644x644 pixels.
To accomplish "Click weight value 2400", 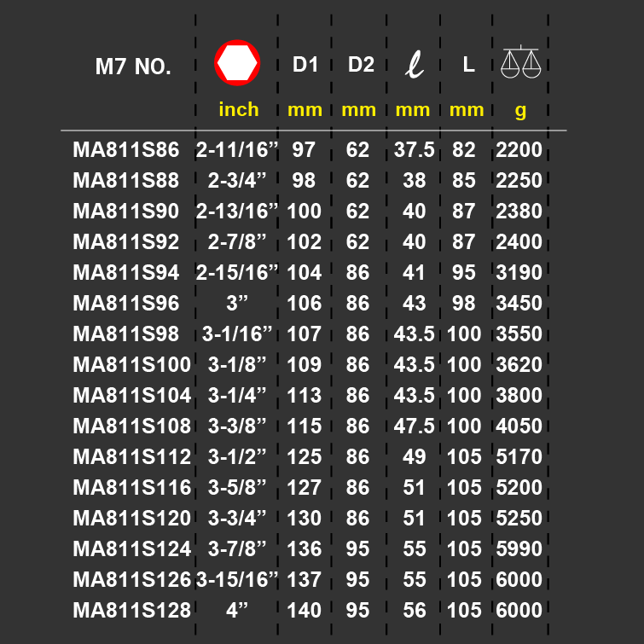I will tap(519, 241).
